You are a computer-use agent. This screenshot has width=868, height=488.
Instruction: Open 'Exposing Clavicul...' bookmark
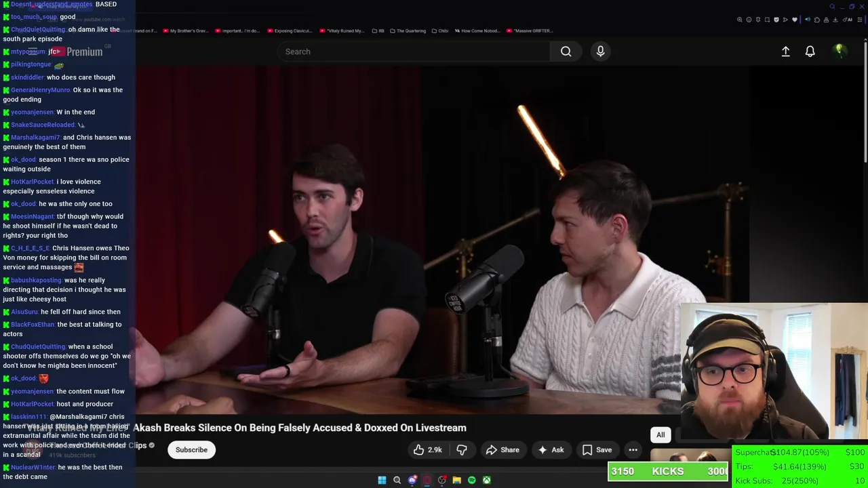[x=290, y=30]
